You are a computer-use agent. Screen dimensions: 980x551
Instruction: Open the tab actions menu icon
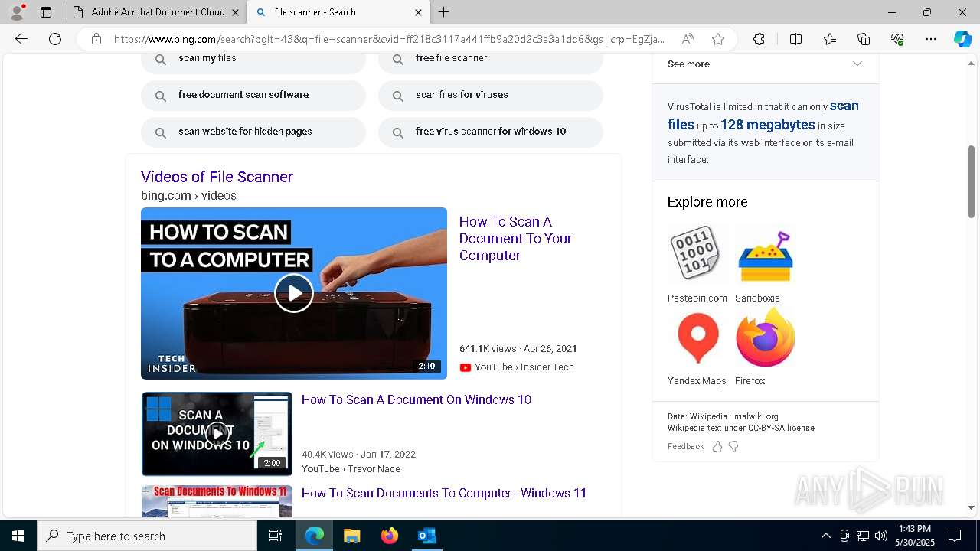46,12
